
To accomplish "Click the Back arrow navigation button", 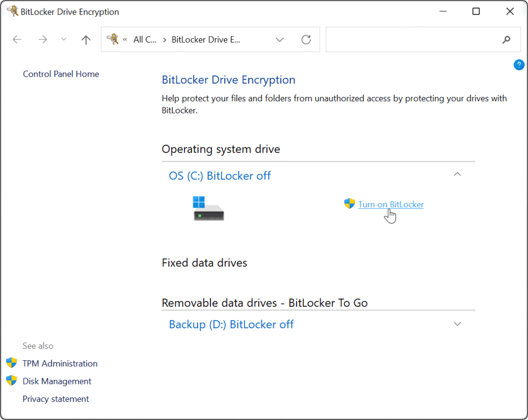I will pos(17,40).
